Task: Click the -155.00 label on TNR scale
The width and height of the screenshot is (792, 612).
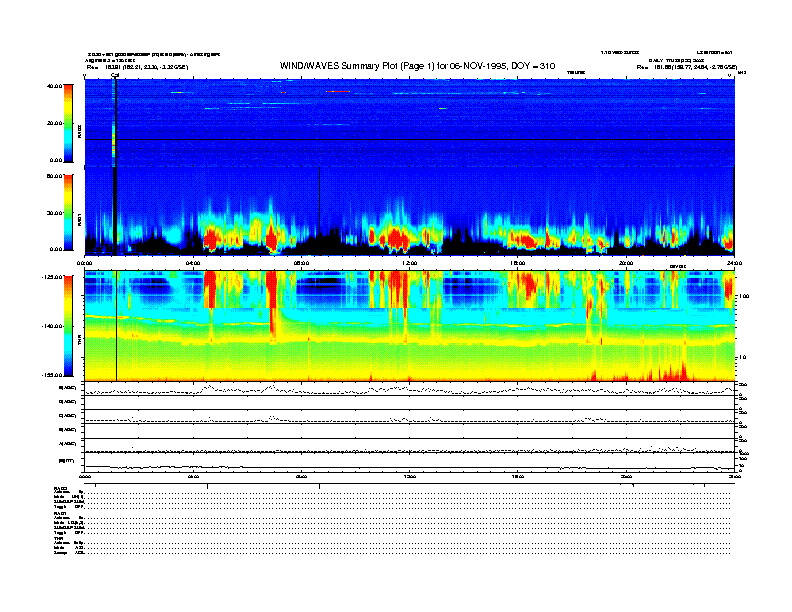Action: point(52,375)
